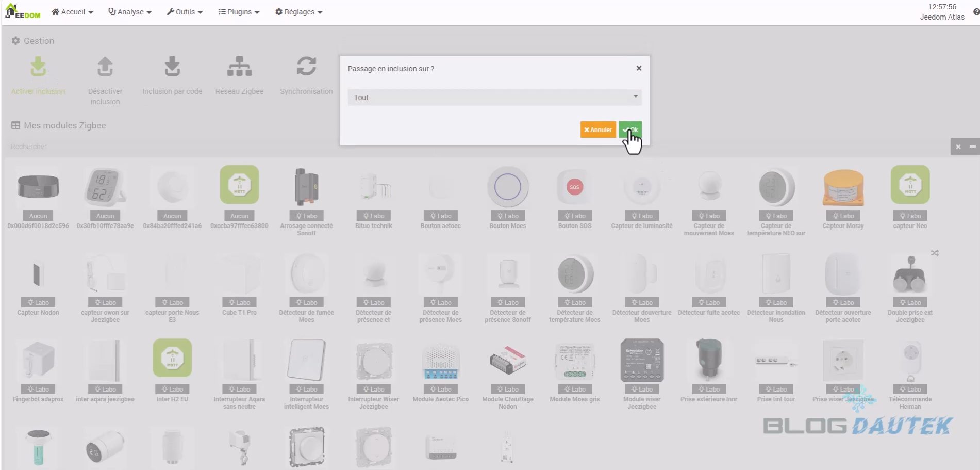Expand the Outils dropdown menu
This screenshot has width=980, height=470.
click(185, 12)
